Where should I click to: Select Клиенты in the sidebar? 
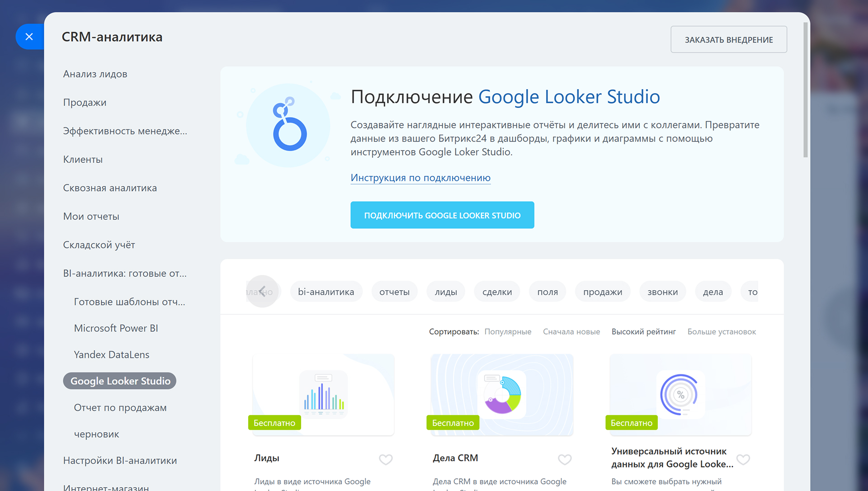pyautogui.click(x=83, y=160)
